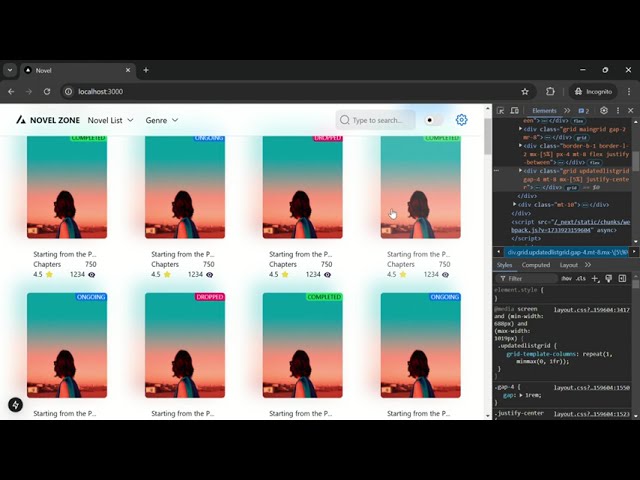Expand the gap property triangle in .gap-4
640x480 pixels.
tap(521, 395)
